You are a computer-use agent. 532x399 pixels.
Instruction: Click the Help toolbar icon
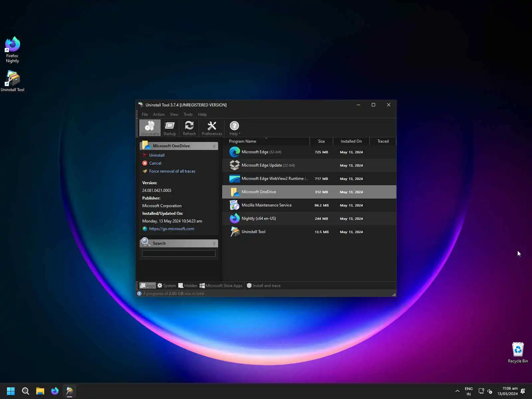pos(234,128)
